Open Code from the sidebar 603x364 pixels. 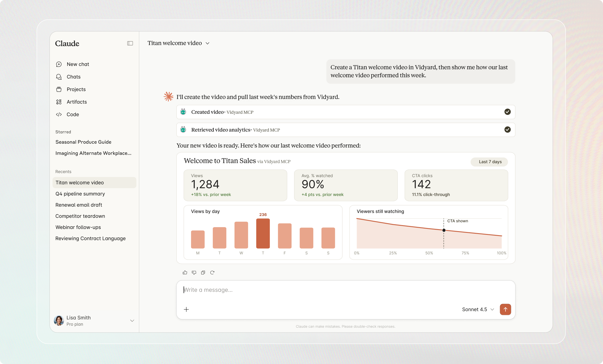point(73,115)
